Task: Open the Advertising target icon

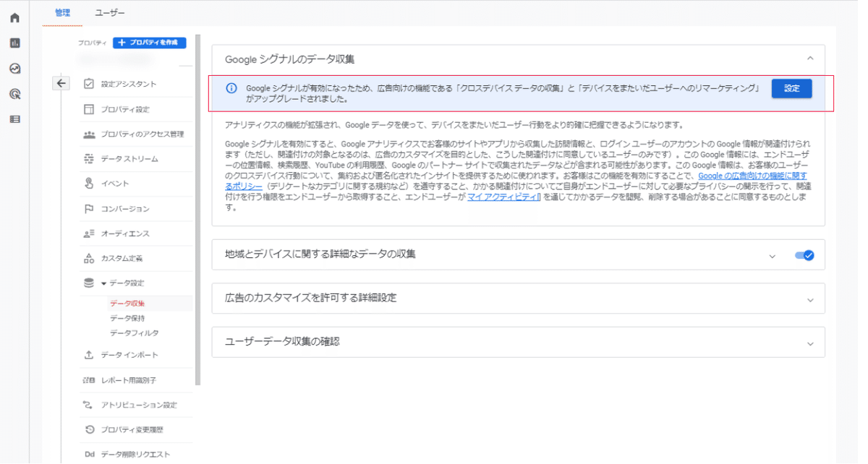Action: (14, 94)
